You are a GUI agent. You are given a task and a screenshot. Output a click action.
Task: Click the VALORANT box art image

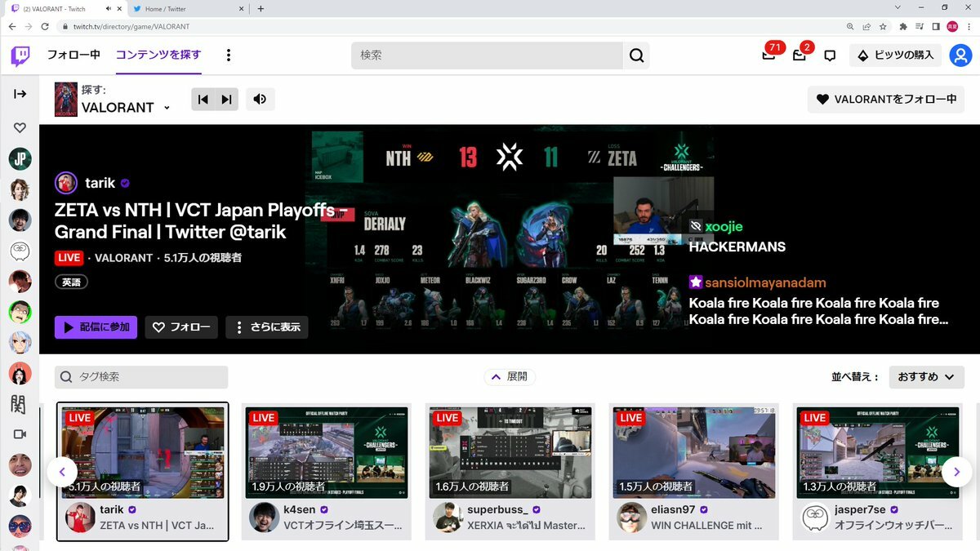click(66, 100)
